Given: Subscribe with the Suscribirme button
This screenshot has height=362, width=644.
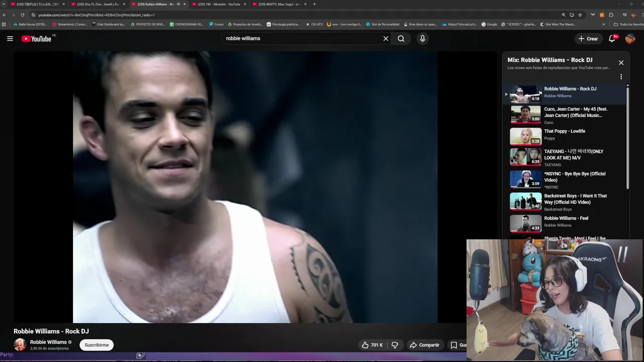Looking at the screenshot, I should click(x=97, y=345).
